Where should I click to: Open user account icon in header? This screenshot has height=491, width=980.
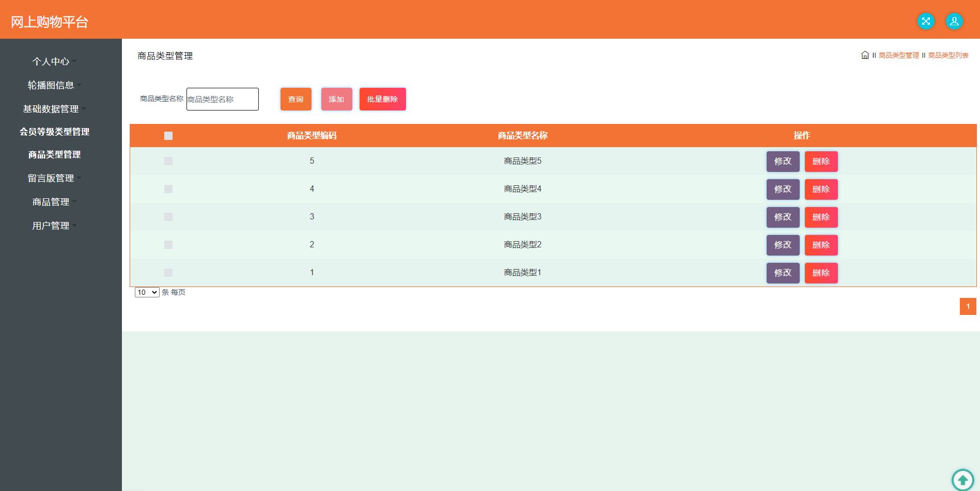(954, 21)
